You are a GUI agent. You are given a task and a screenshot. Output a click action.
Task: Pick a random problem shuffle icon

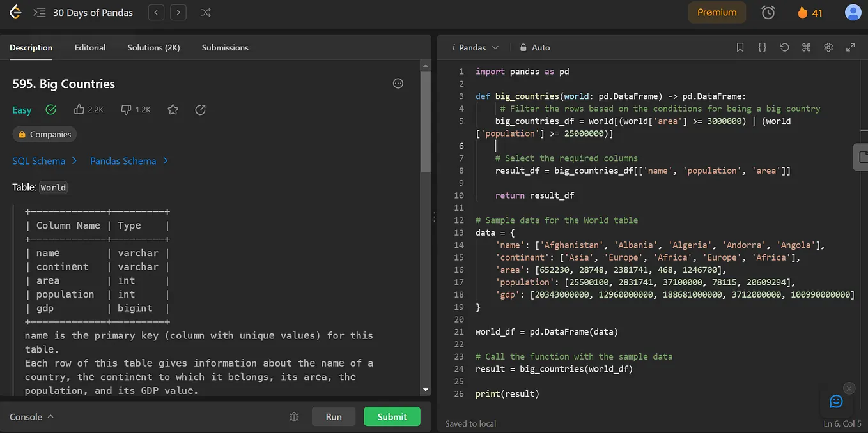click(x=205, y=12)
